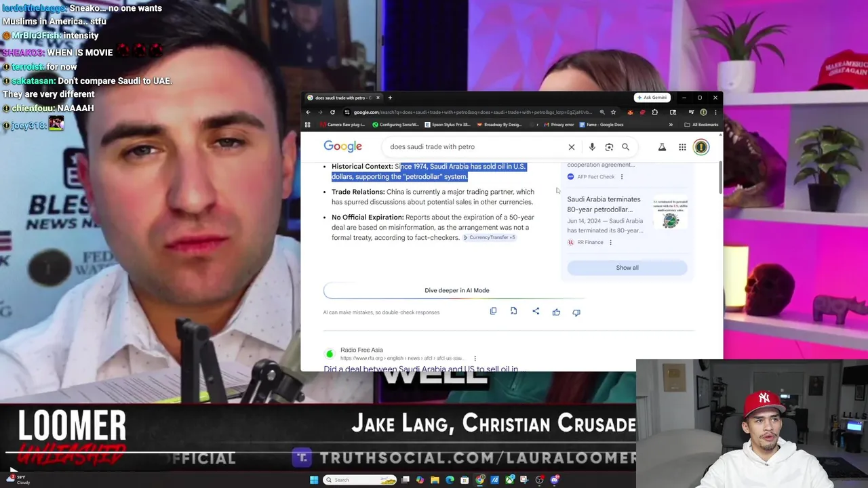
Task: Open Snipping Tool from the taskbar
Action: pos(524,480)
